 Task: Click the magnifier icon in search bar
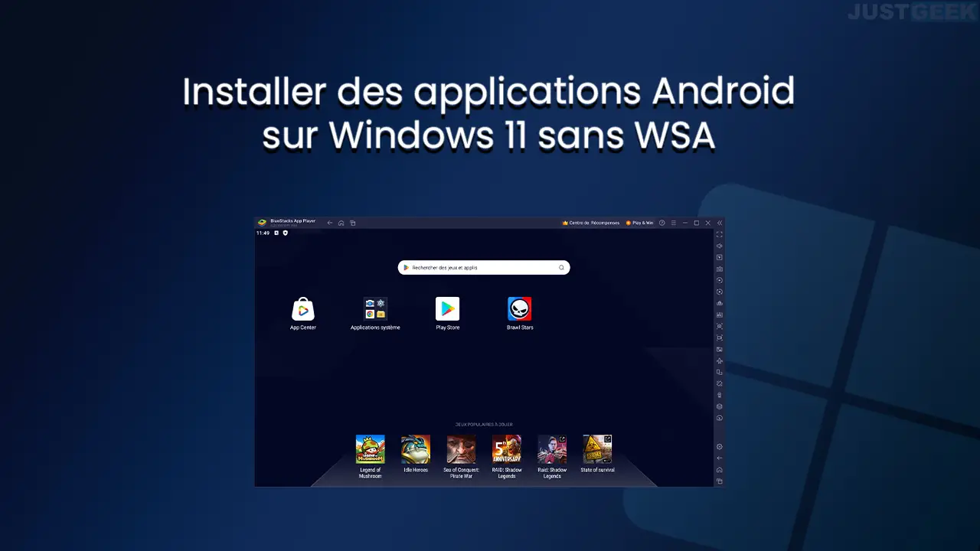click(561, 268)
